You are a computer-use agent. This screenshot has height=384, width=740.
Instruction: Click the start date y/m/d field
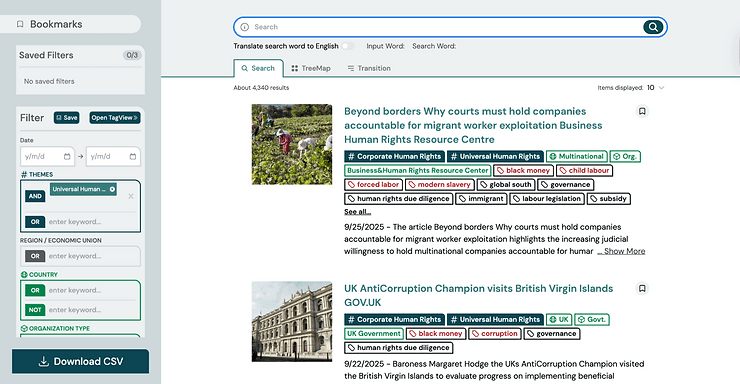[x=47, y=157]
